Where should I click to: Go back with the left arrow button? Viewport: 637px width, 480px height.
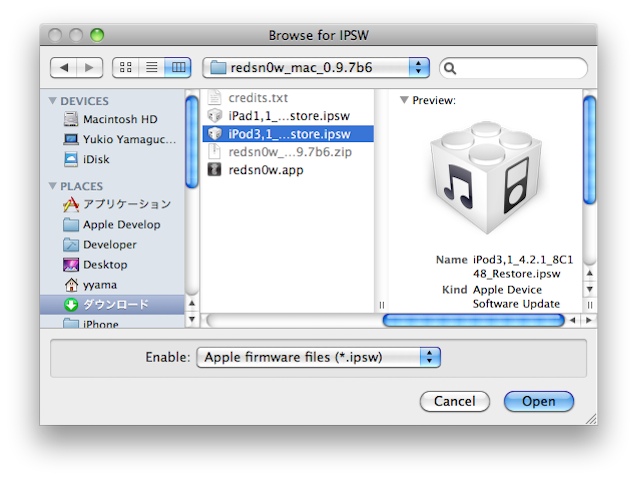pyautogui.click(x=64, y=67)
